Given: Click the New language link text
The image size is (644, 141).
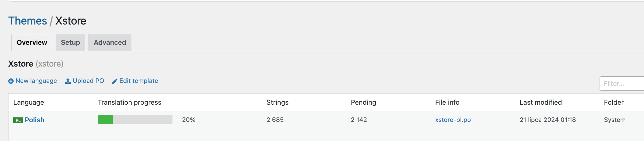Looking at the screenshot, I should (36, 81).
